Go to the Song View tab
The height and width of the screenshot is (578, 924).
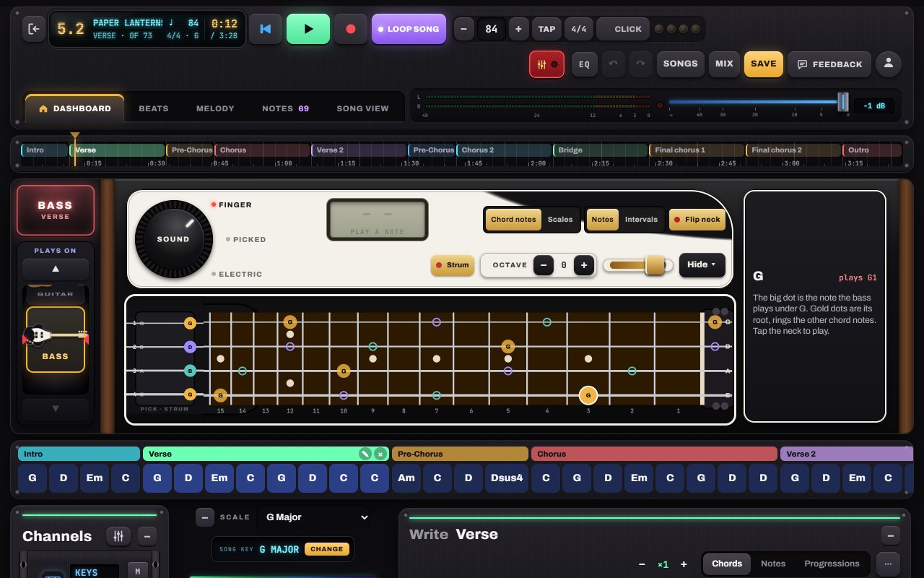tap(362, 108)
